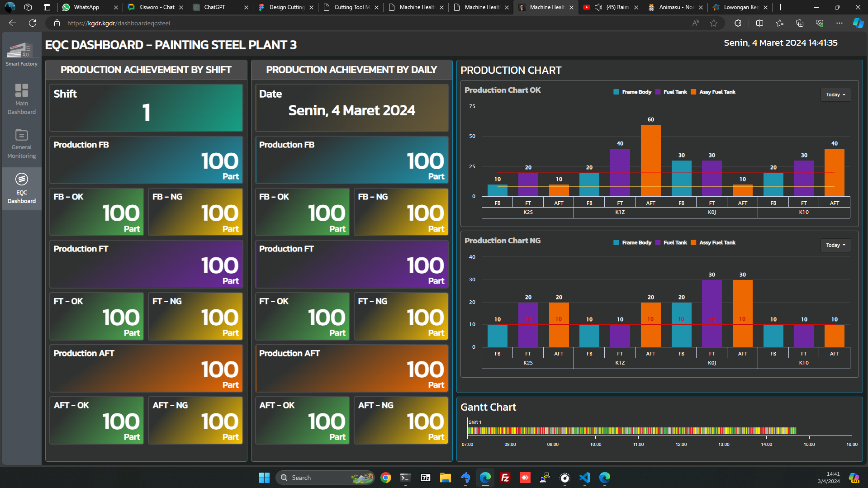Open General Monitoring in the sidebar

click(21, 143)
